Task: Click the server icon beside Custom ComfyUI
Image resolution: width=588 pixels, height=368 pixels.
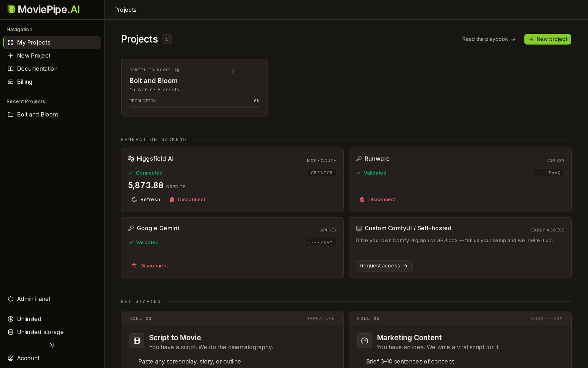Action: coord(359,228)
